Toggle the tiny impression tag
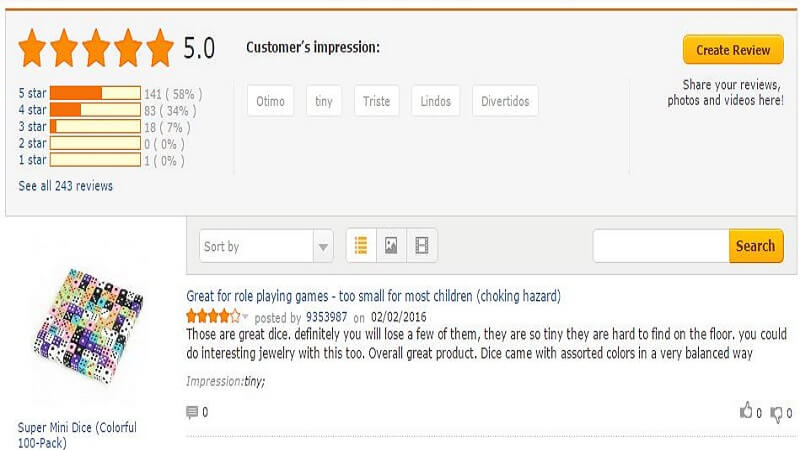The height and width of the screenshot is (450, 800). click(x=323, y=101)
